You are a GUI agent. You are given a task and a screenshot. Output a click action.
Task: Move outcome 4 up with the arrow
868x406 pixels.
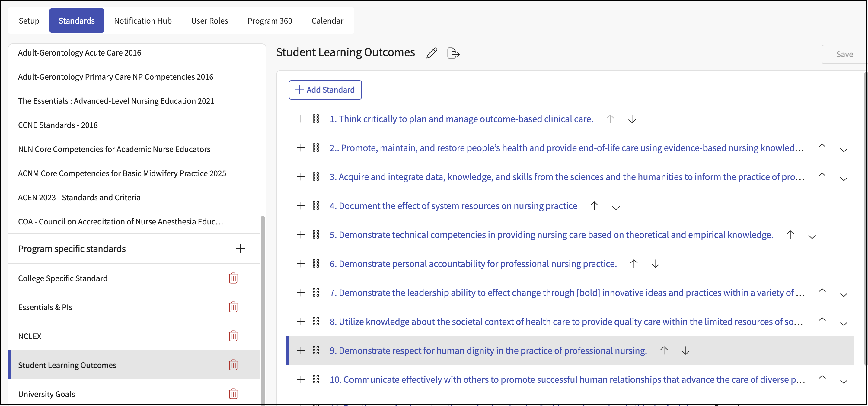point(594,206)
